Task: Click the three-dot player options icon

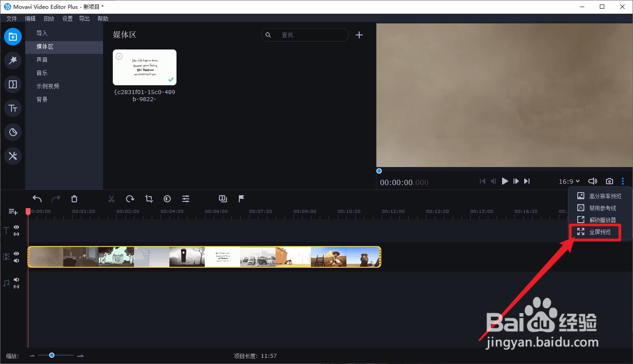Action: 623,181
